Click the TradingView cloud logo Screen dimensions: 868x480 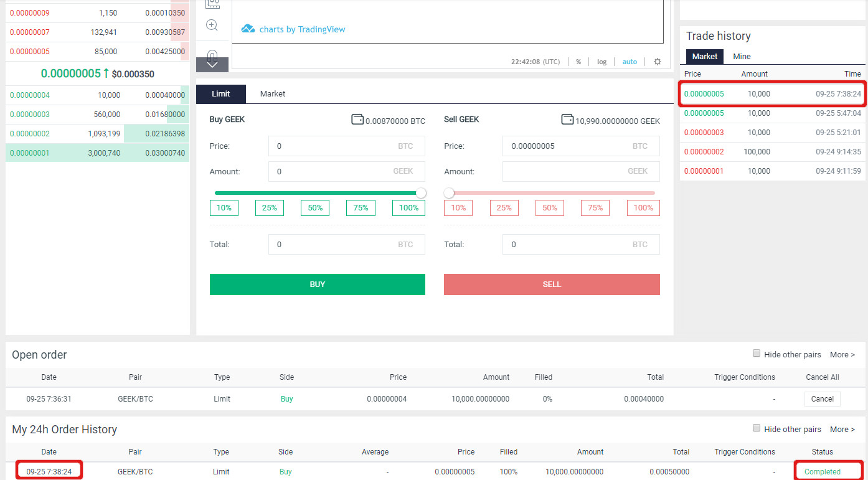[248, 29]
